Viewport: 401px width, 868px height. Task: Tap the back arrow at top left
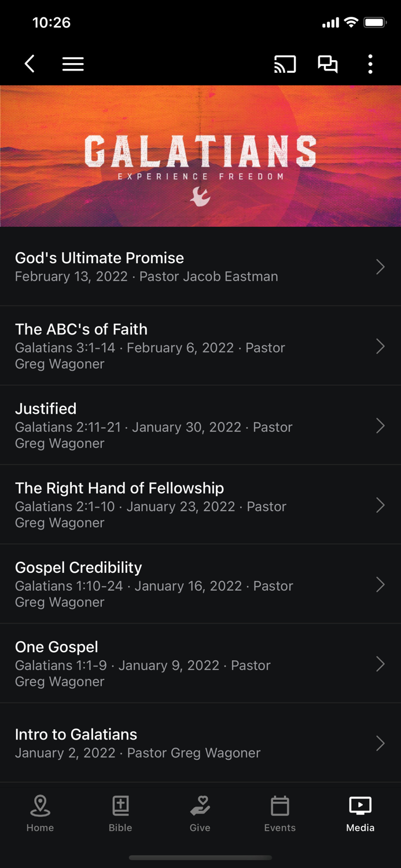pos(30,64)
